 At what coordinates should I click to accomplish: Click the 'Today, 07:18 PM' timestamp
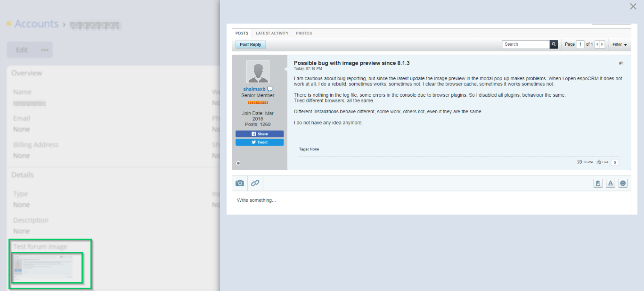point(308,69)
